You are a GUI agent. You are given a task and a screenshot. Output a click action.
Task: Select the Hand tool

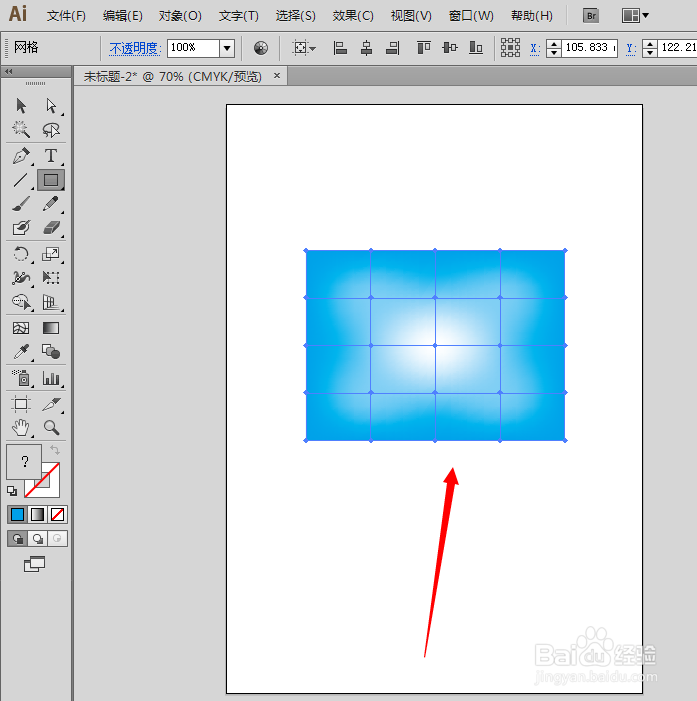pyautogui.click(x=21, y=428)
